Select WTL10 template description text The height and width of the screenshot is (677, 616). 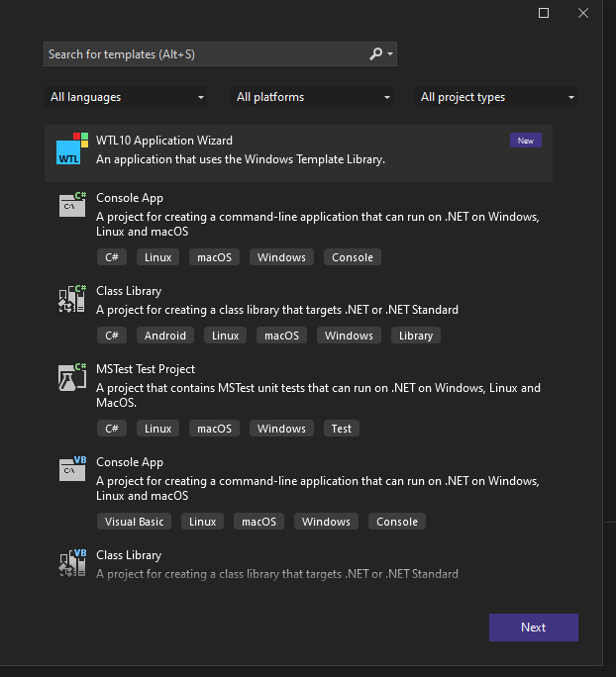(241, 159)
